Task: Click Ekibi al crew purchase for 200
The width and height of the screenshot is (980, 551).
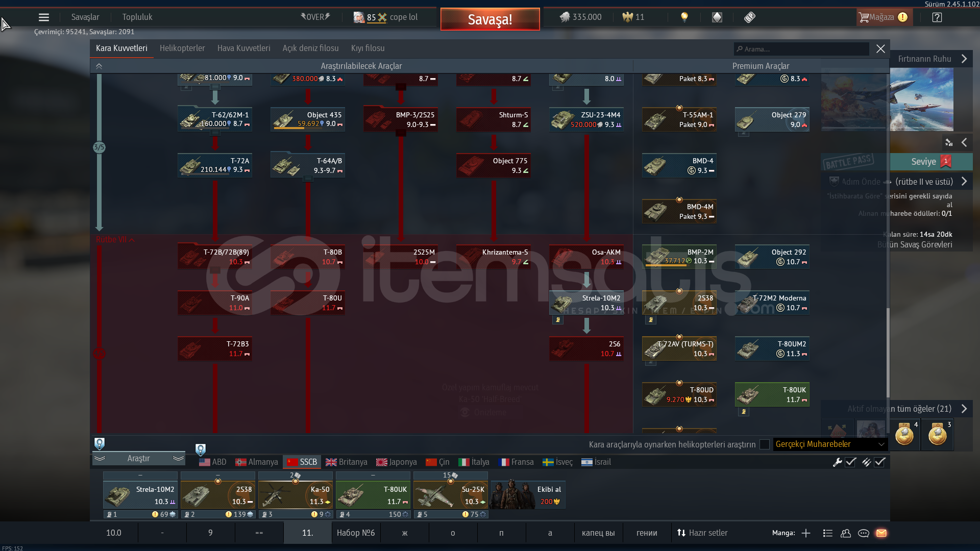Action: (x=528, y=495)
